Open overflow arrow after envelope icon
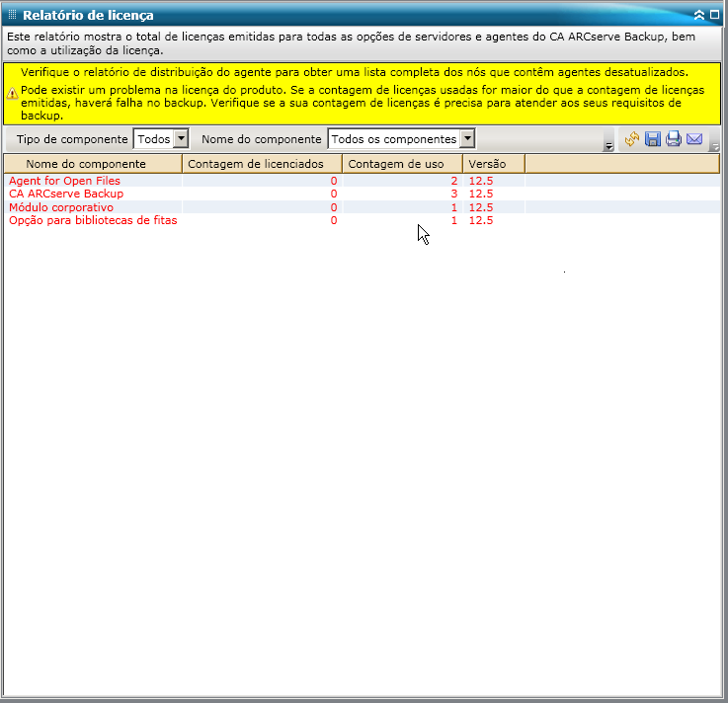This screenshot has height=703, width=728. point(715,147)
